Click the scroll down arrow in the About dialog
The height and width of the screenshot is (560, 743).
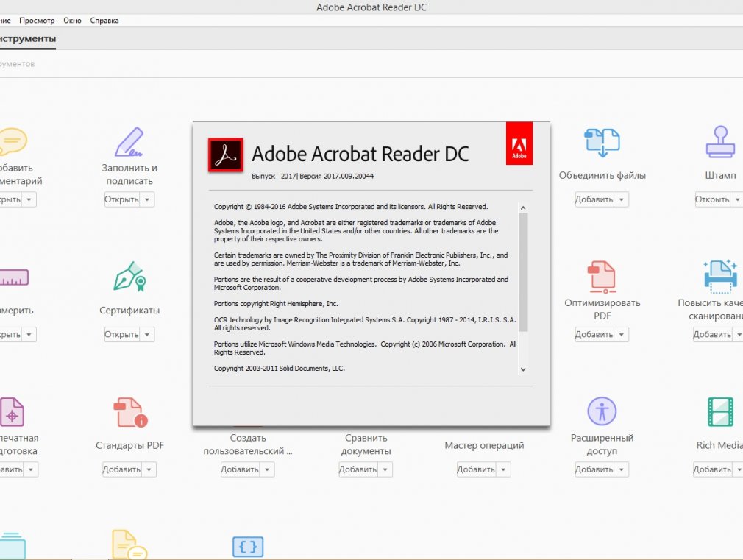523,369
